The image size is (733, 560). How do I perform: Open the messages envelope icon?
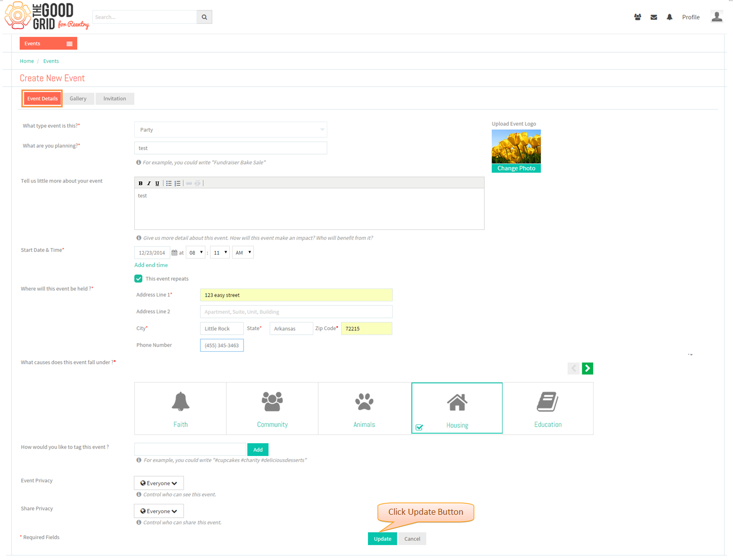point(654,17)
